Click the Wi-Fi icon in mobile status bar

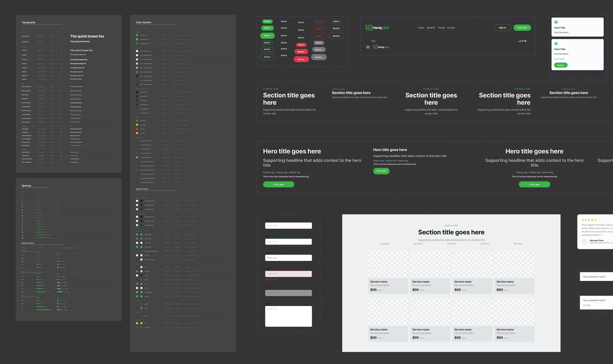pos(522,41)
